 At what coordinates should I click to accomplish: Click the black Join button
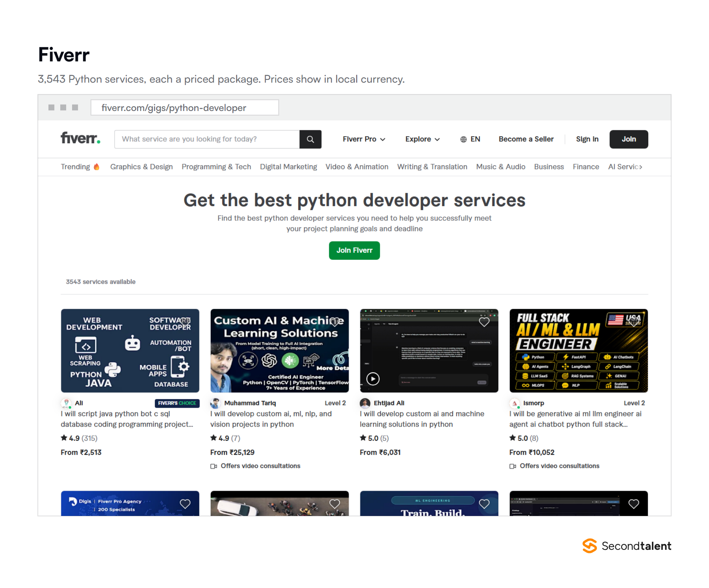[629, 139]
